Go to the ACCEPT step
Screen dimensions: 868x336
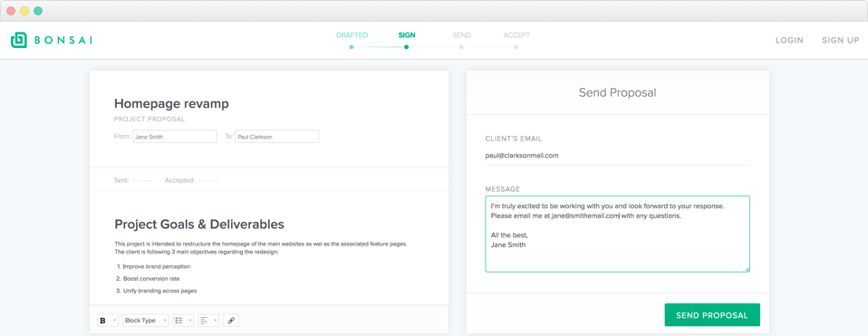coord(516,35)
